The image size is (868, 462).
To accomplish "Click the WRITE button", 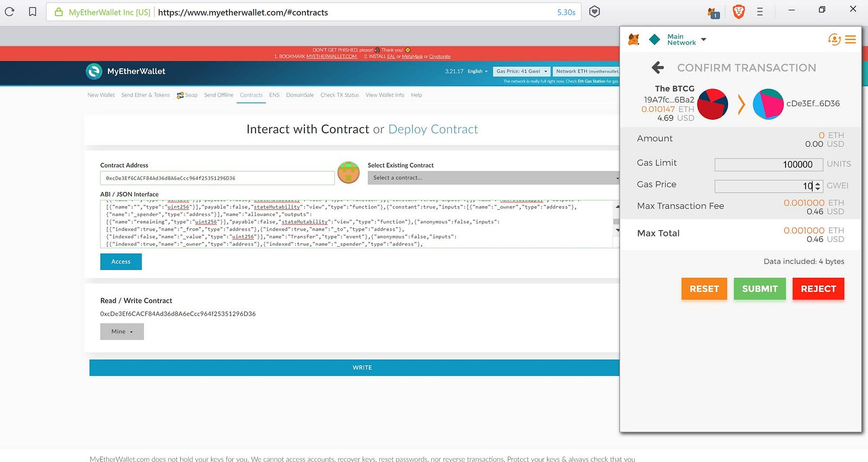I will coord(354,368).
